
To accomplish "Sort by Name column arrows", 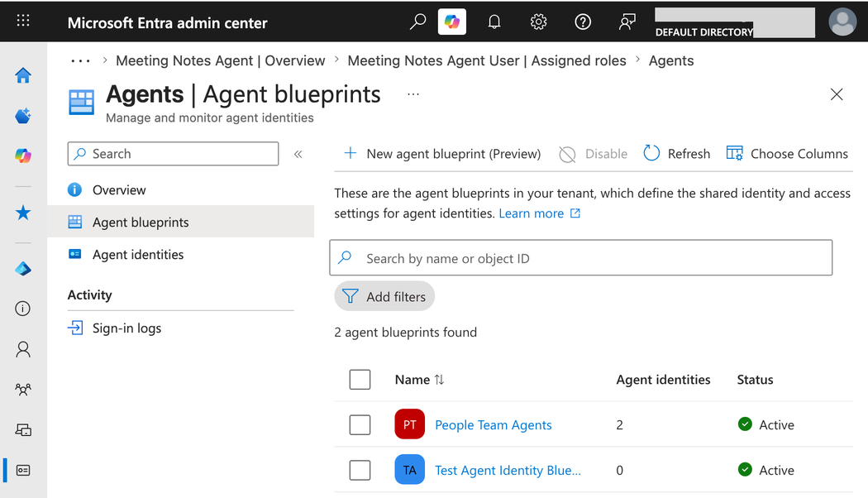I will [439, 380].
